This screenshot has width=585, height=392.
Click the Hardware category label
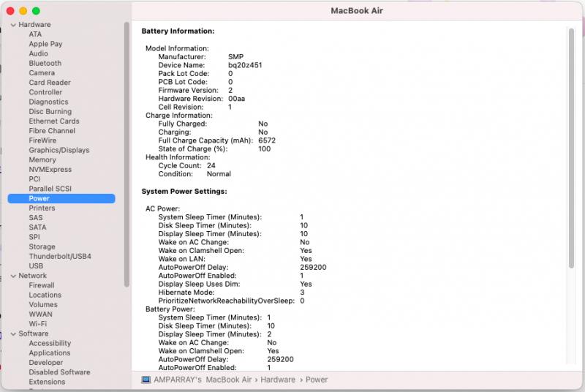[x=34, y=25]
